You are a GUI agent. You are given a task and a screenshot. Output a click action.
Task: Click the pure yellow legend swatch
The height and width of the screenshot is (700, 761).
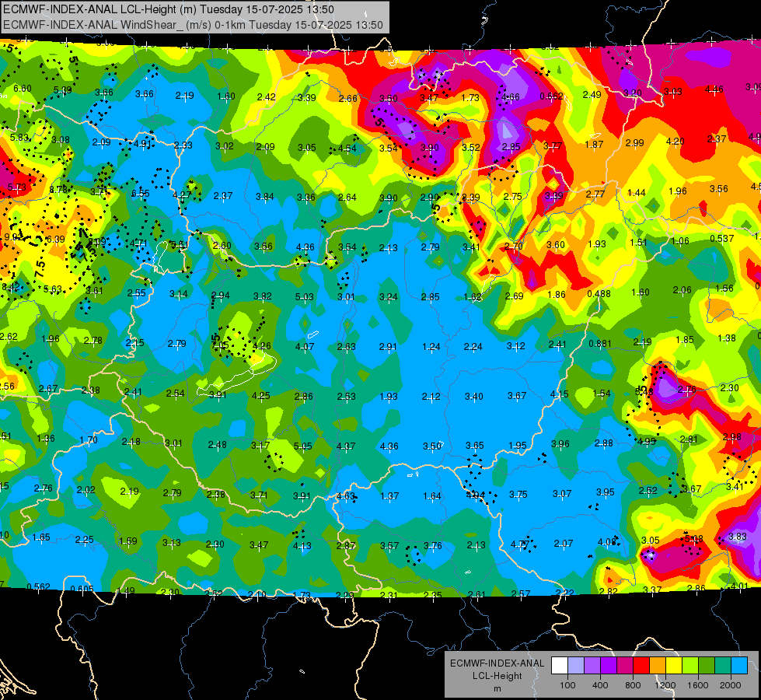click(674, 665)
